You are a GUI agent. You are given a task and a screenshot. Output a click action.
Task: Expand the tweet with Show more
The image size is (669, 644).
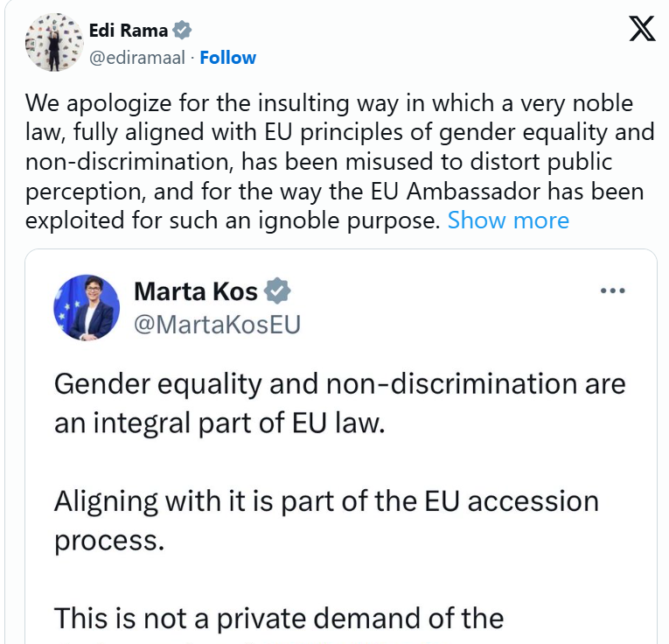click(x=508, y=220)
